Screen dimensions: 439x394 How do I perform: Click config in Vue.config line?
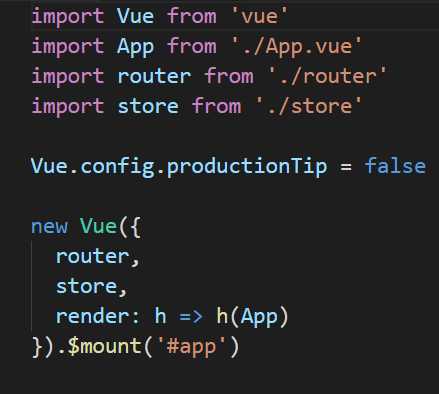coord(117,167)
